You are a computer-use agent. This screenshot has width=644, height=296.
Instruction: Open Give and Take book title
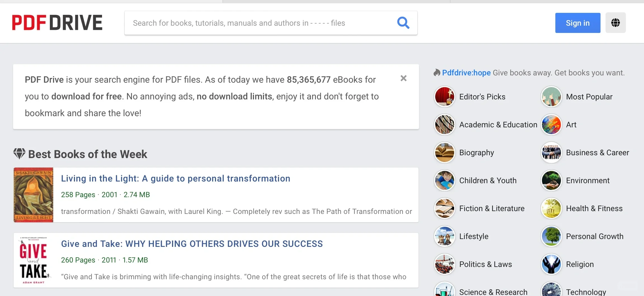coord(192,244)
